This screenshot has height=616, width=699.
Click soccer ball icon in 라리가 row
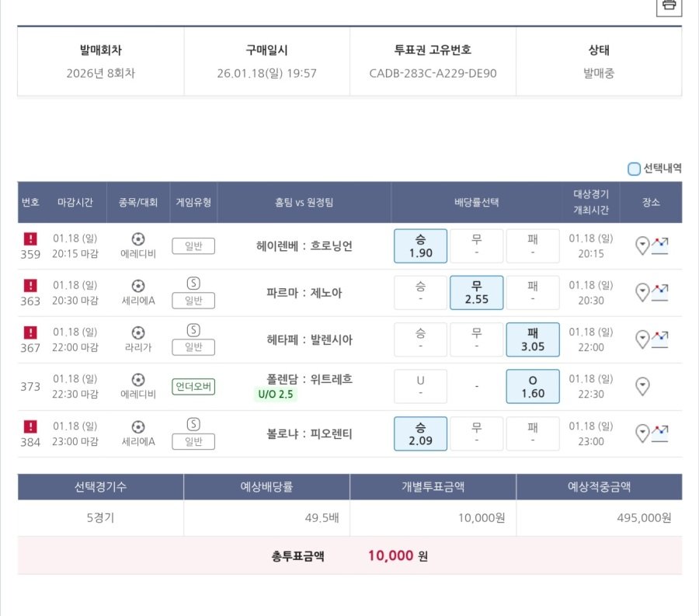[138, 332]
